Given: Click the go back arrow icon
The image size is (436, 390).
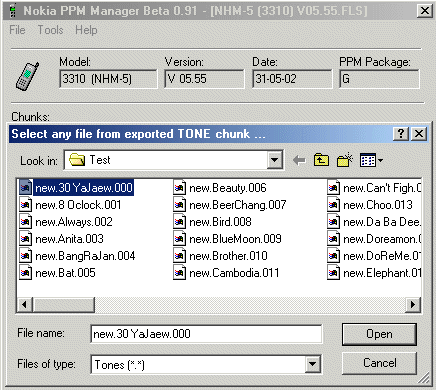Looking at the screenshot, I should tap(299, 160).
